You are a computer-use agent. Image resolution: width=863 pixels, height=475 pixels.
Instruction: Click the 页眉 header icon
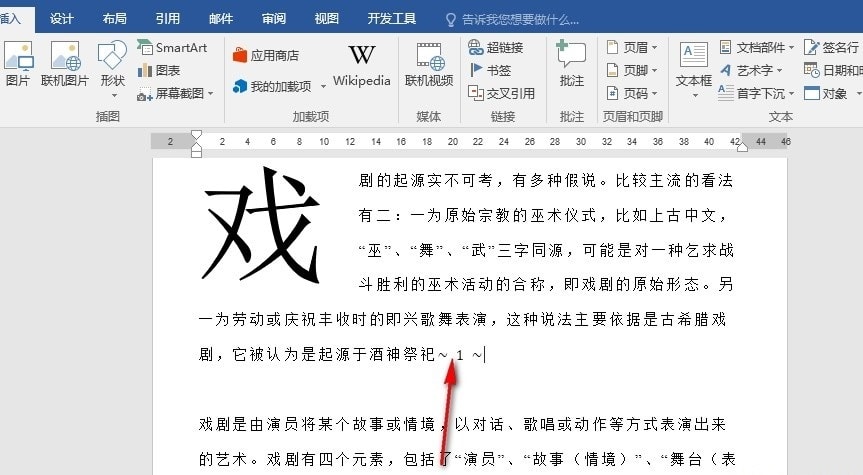click(x=612, y=47)
